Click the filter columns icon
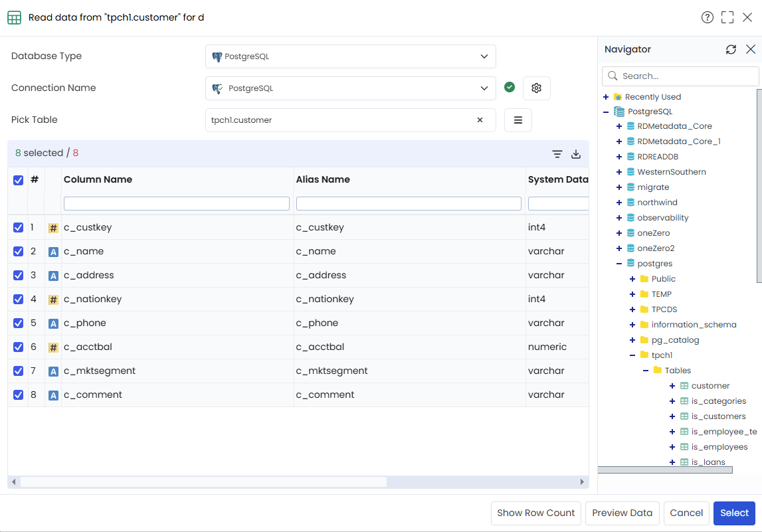The width and height of the screenshot is (762, 532). (557, 154)
